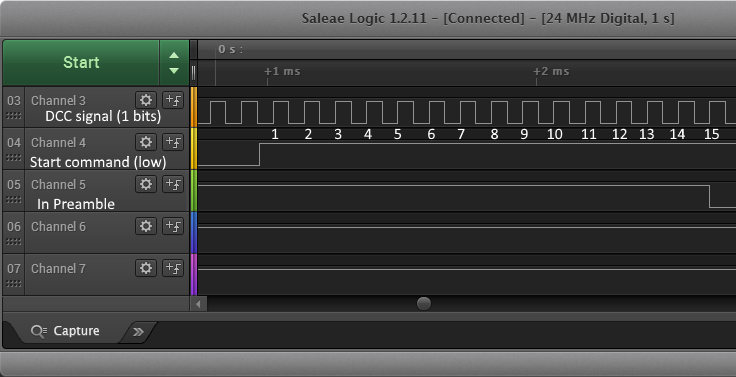
Task: Click Channel 03 drag handle
Action: click(x=14, y=115)
